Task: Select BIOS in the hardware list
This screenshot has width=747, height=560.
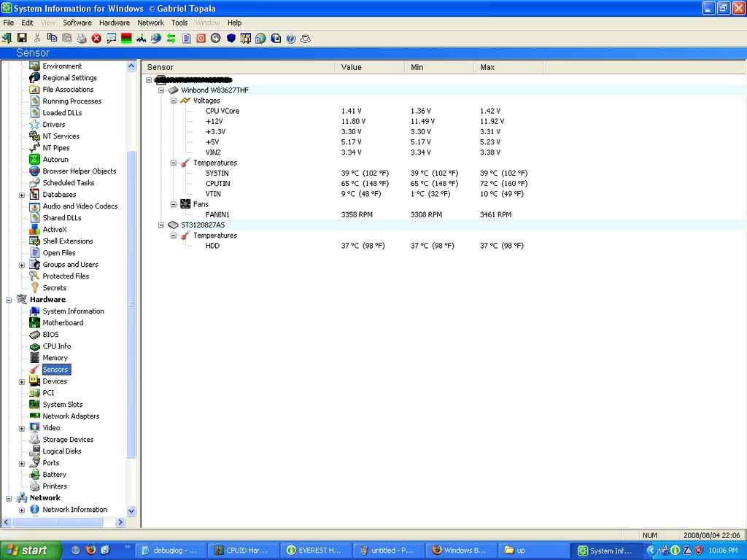Action: pyautogui.click(x=50, y=334)
